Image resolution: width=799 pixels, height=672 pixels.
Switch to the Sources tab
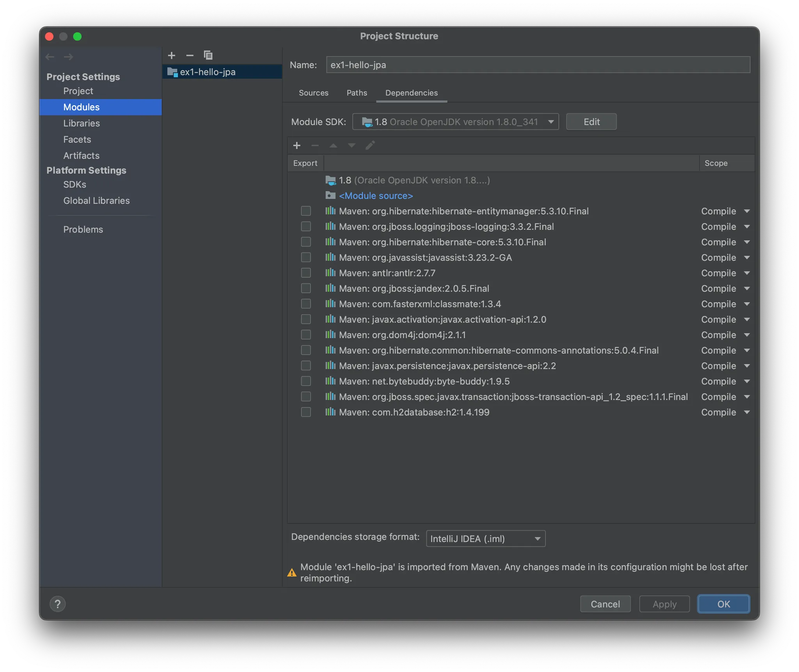point(313,93)
